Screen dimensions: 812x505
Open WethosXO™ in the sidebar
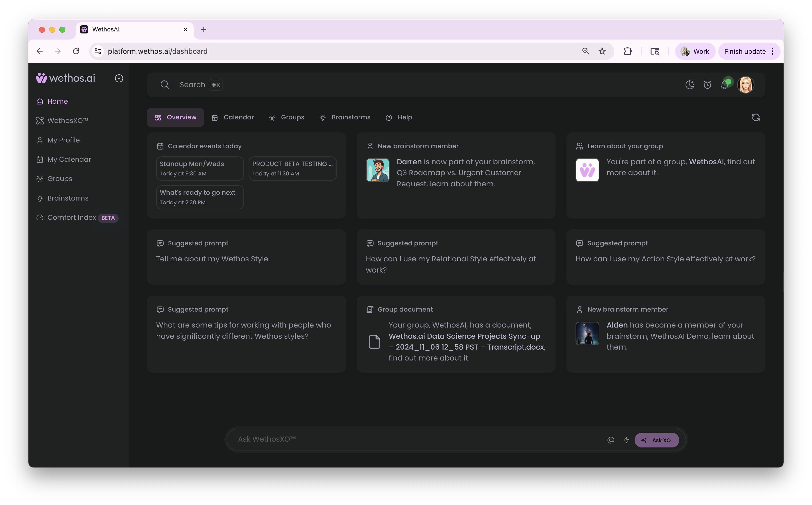tap(62, 121)
